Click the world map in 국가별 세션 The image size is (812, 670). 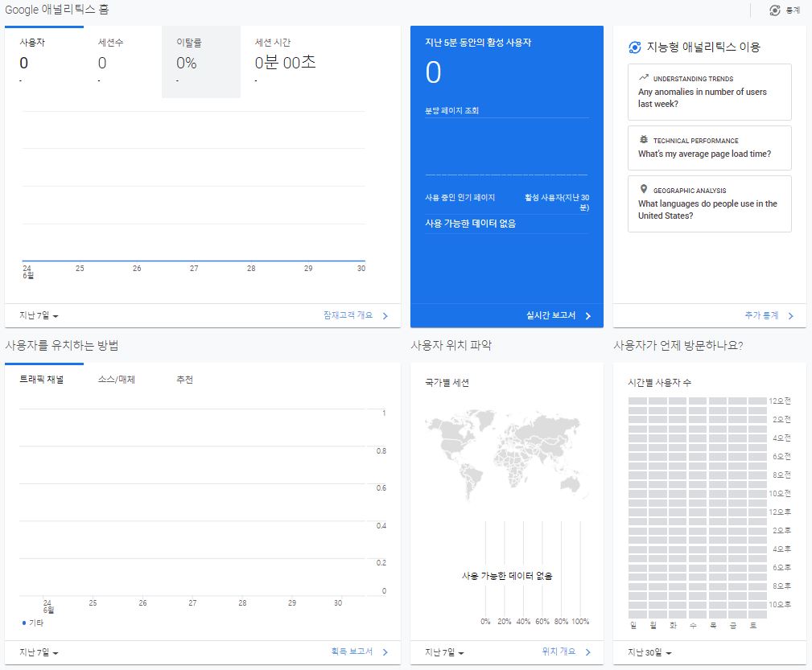(507, 454)
